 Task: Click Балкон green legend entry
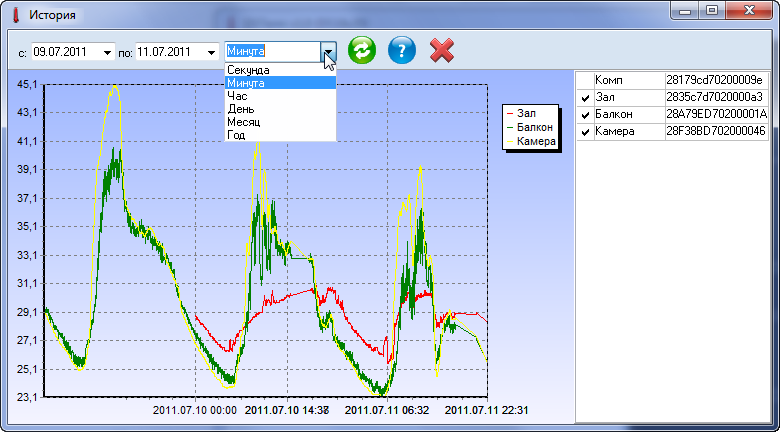[530, 127]
